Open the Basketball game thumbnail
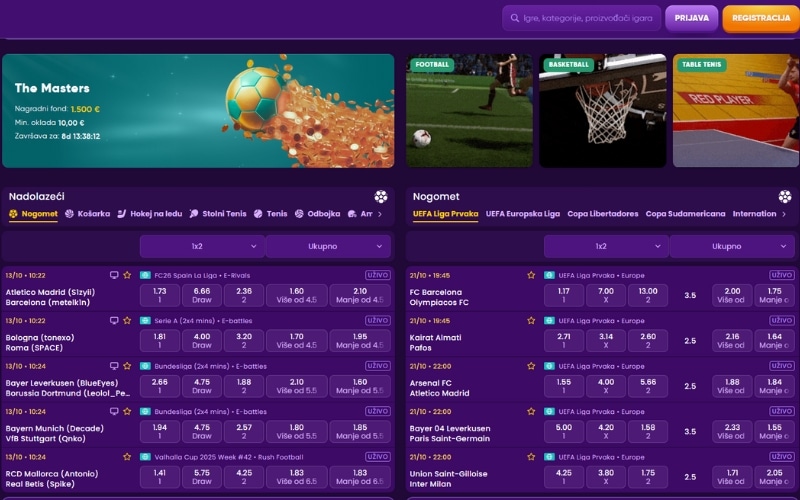Screen dimensions: 800x500 (602, 110)
